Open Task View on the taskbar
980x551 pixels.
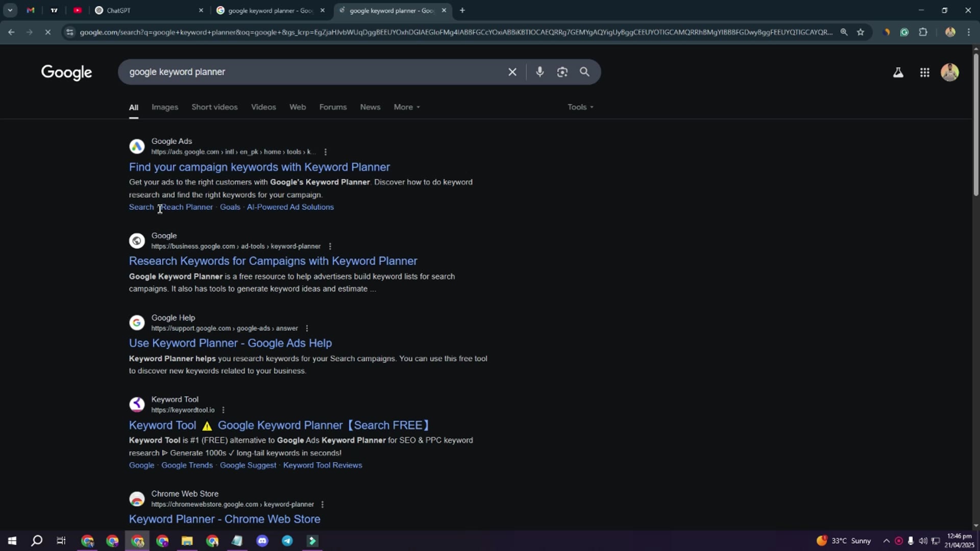pos(61,541)
